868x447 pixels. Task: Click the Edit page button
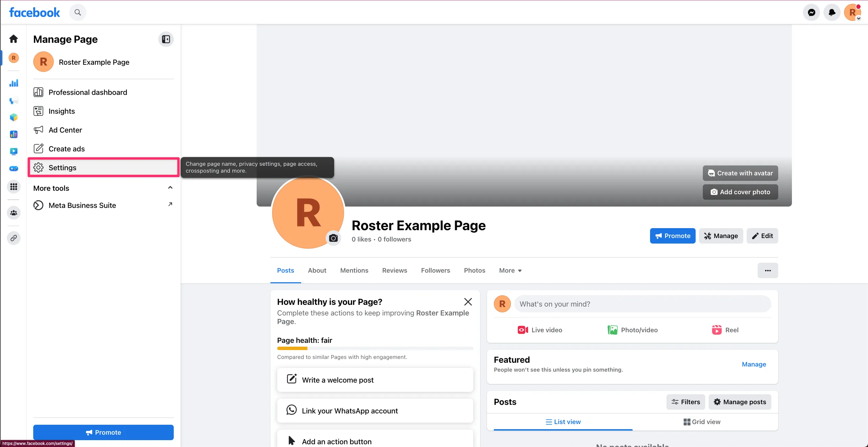coord(762,236)
